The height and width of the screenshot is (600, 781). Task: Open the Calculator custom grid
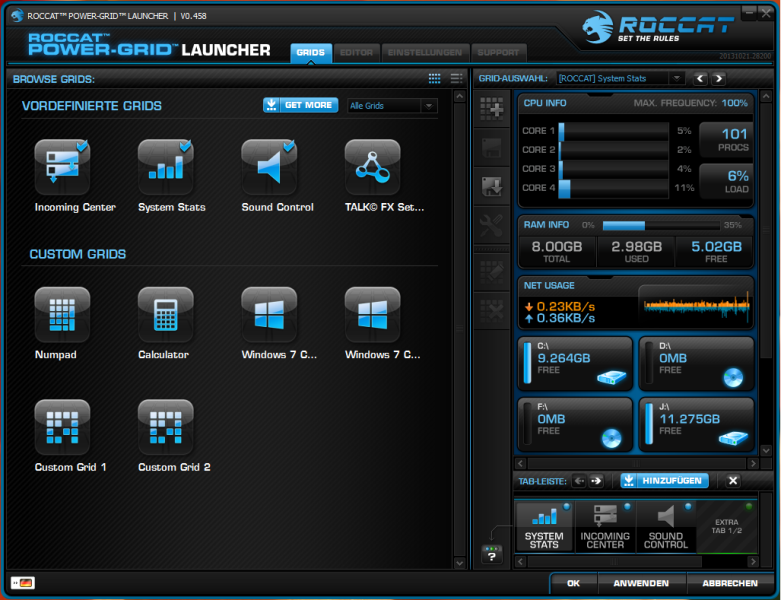[x=165, y=315]
